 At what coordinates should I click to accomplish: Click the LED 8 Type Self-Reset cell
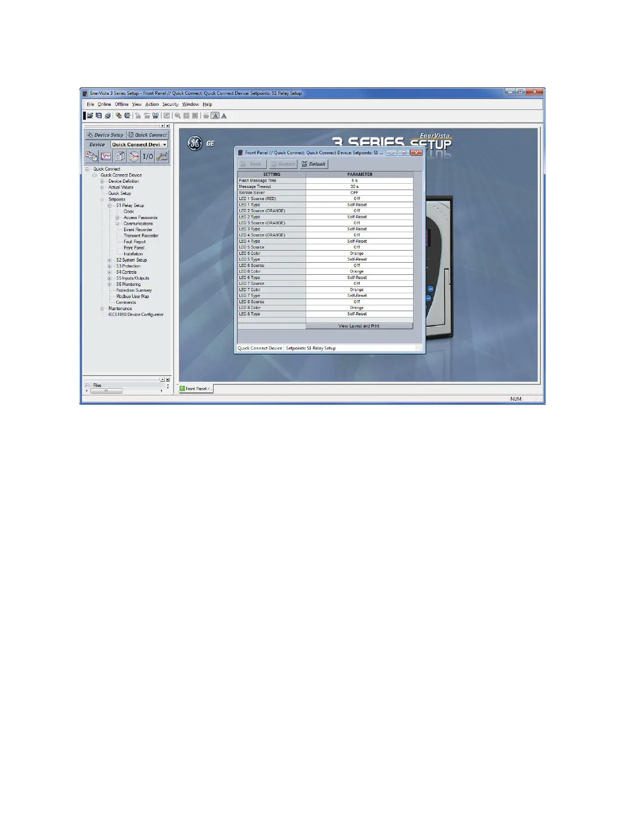click(x=359, y=314)
